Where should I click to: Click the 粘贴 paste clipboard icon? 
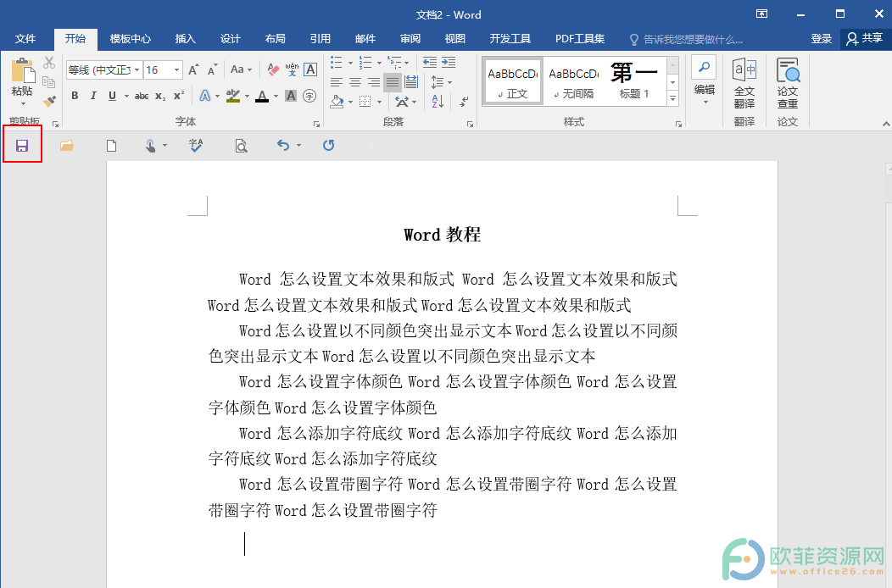point(23,70)
